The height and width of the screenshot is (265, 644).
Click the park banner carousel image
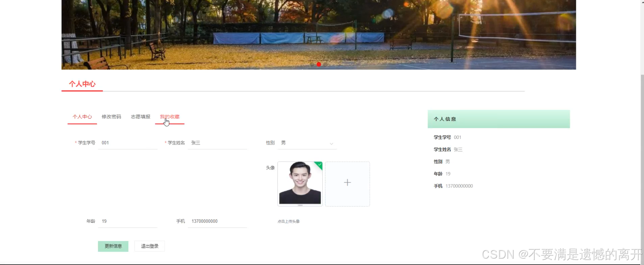[319, 35]
